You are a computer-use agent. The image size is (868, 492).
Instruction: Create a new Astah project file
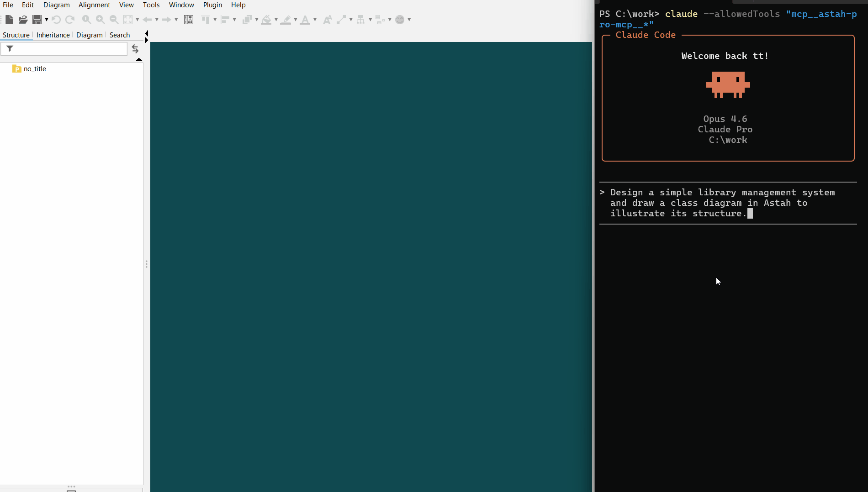tap(9, 20)
